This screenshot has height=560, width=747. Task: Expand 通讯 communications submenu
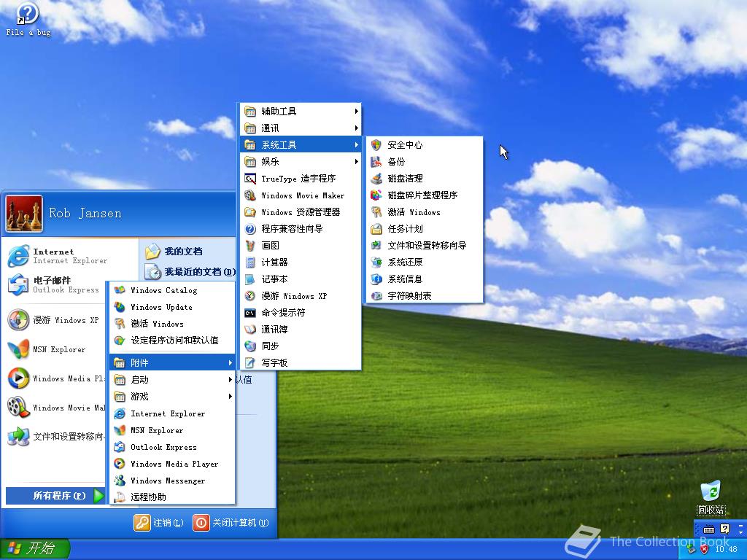pos(301,128)
